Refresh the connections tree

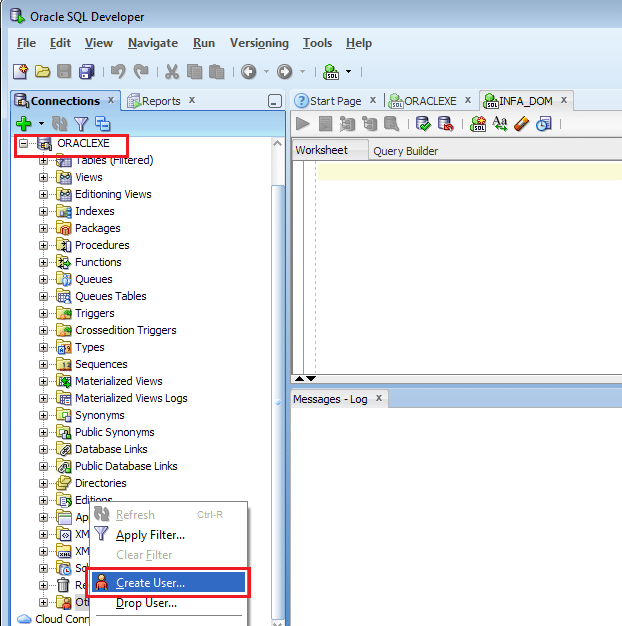point(59,124)
